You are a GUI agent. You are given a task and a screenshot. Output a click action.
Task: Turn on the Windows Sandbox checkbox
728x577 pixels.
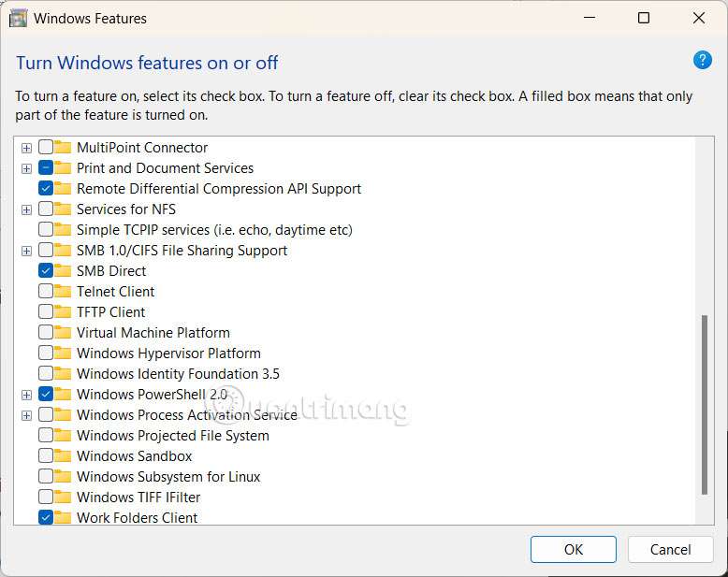pyautogui.click(x=46, y=456)
